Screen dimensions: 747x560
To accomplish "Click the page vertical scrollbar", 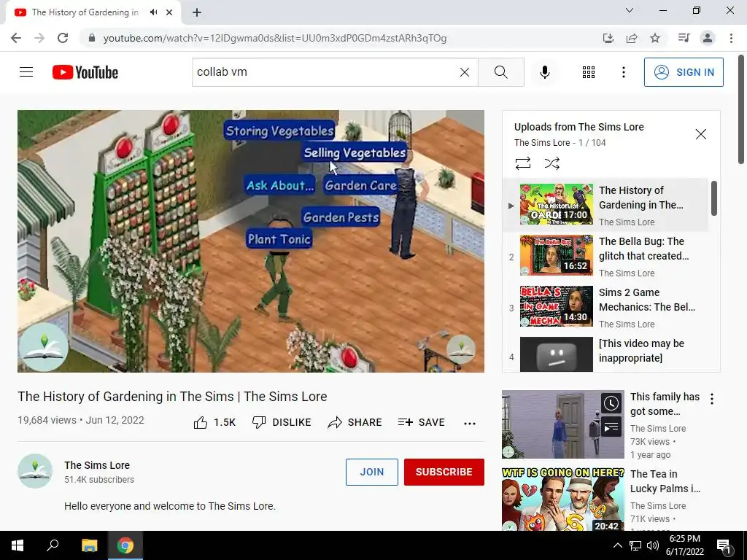I will [x=742, y=109].
